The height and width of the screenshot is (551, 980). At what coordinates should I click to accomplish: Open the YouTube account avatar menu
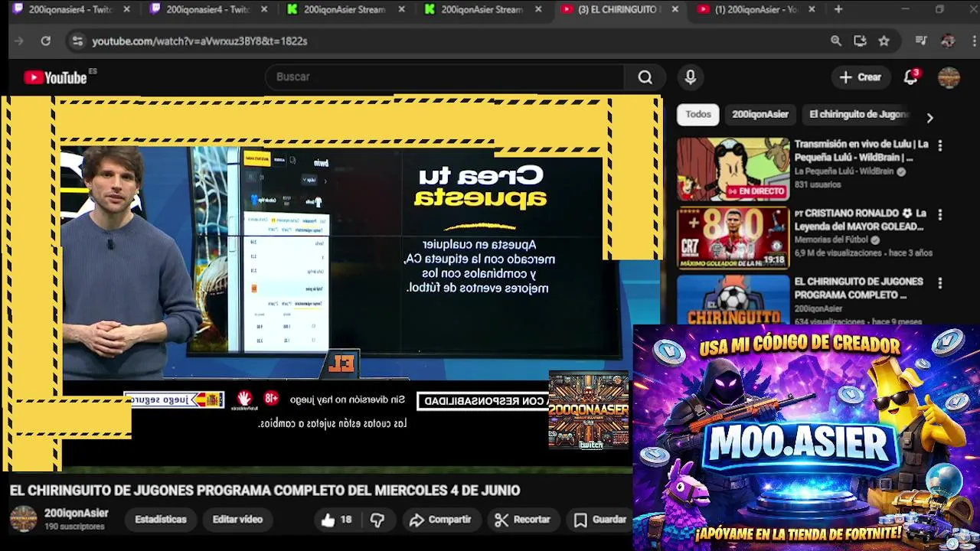point(949,77)
